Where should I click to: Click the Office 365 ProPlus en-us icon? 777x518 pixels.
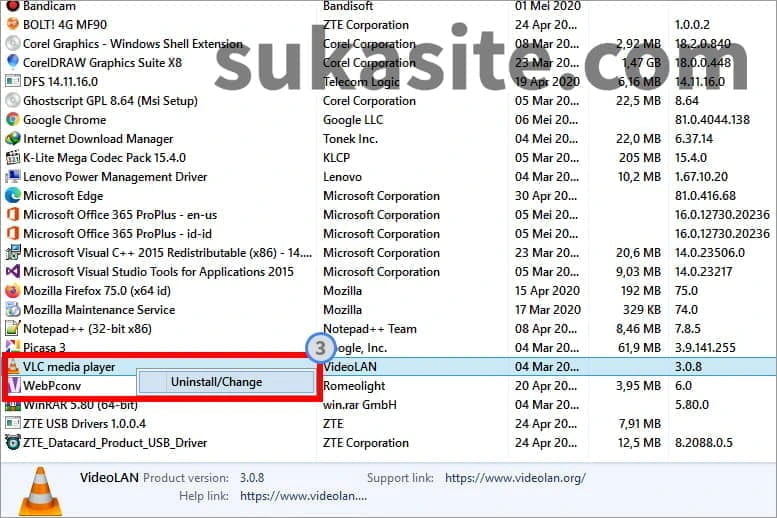click(x=12, y=215)
